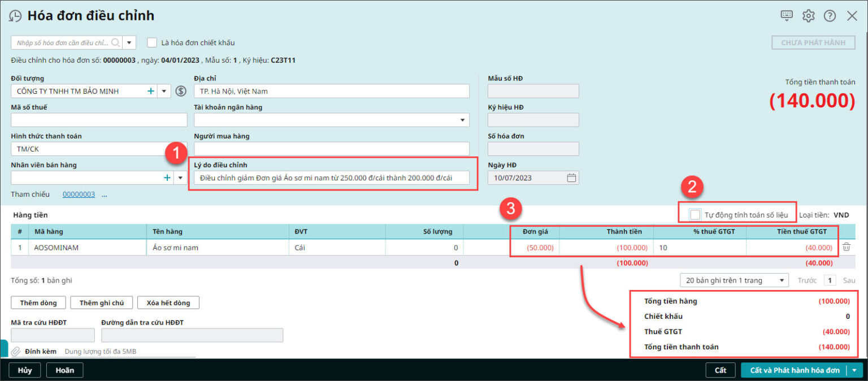Image resolution: width=868 pixels, height=381 pixels.
Task: Click the Thêm dòng button
Action: click(x=38, y=302)
